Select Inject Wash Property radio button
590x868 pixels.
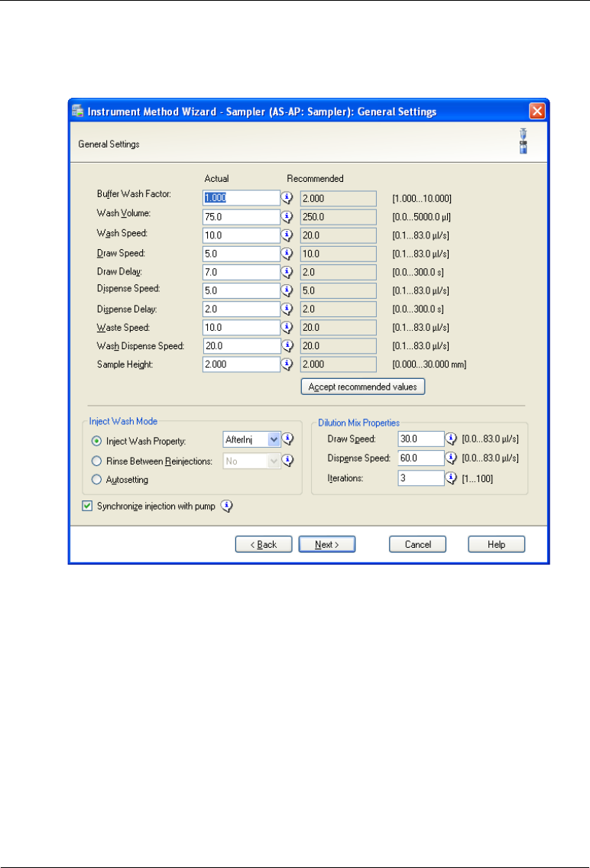tap(97, 441)
